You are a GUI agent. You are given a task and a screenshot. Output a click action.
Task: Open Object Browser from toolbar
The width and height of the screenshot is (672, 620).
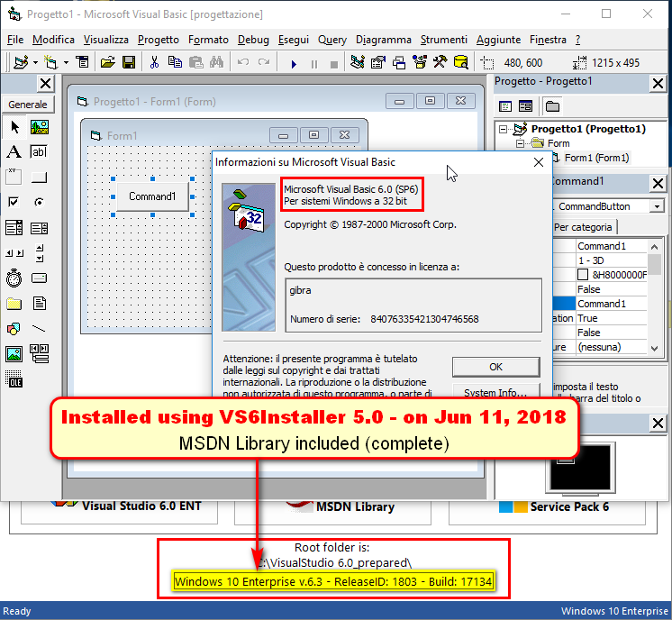pos(420,62)
